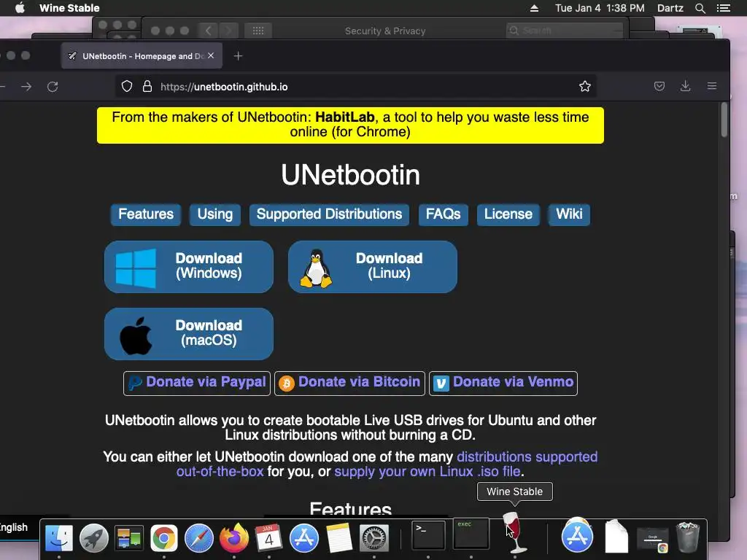747x560 pixels.
Task: Open Firefox downloads panel
Action: (686, 86)
